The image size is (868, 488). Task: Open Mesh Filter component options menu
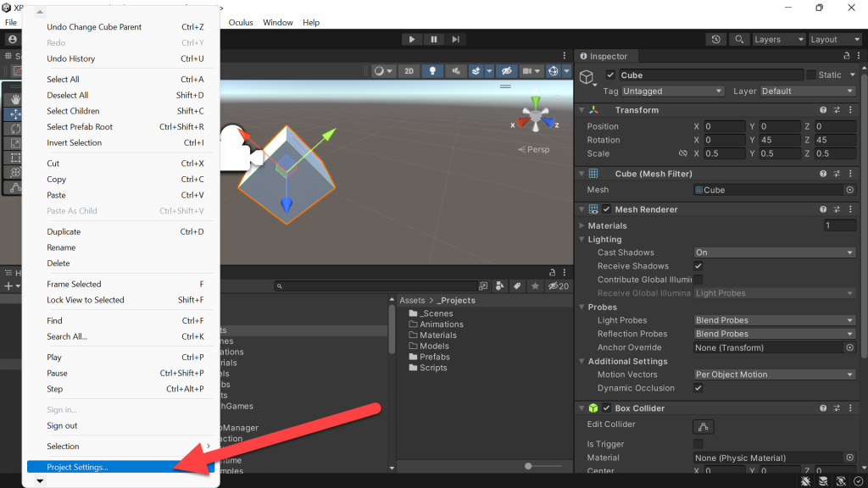851,174
